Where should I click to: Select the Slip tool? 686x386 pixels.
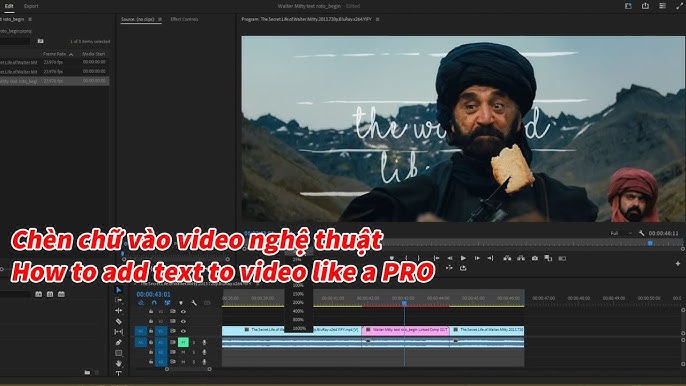click(x=119, y=332)
